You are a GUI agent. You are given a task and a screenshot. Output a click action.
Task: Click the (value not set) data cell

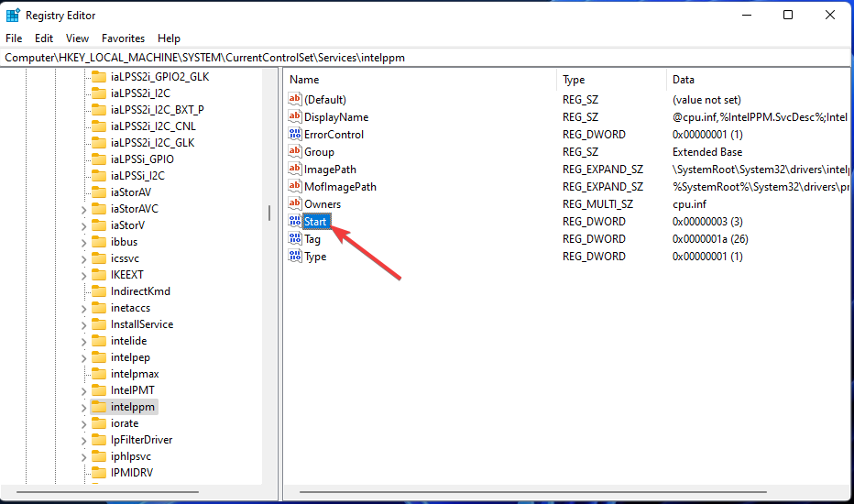(706, 99)
